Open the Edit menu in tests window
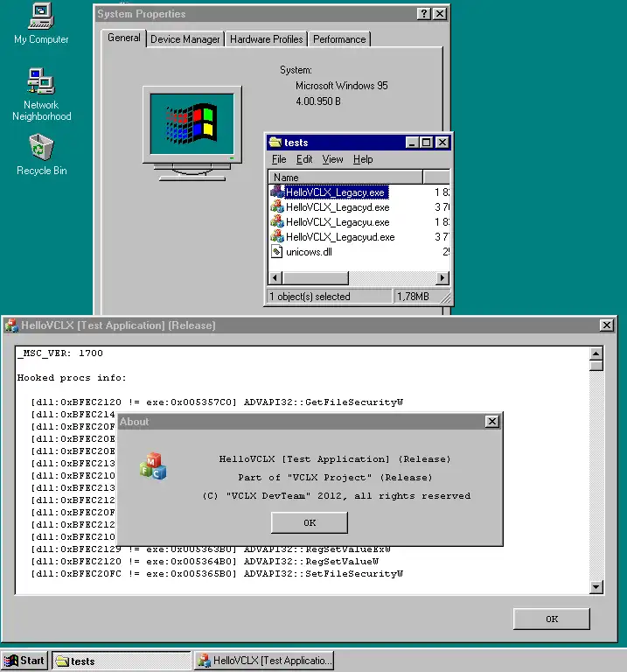 (304, 159)
